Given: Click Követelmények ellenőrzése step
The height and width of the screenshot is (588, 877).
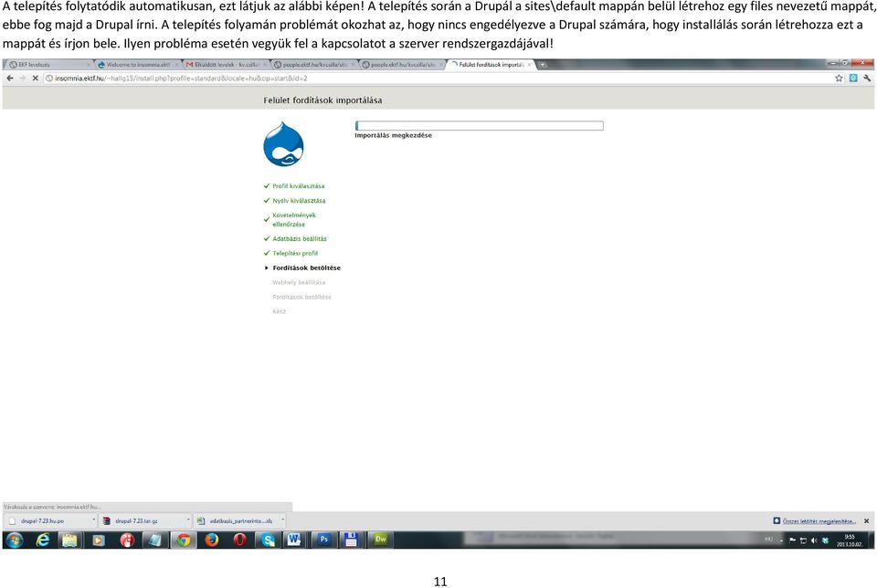Looking at the screenshot, I should (294, 220).
